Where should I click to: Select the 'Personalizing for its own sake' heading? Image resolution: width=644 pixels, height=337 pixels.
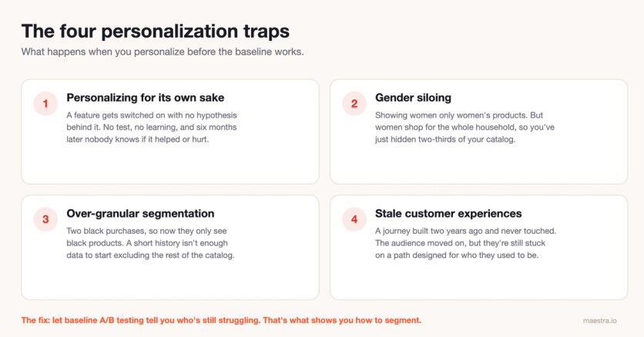pos(146,98)
